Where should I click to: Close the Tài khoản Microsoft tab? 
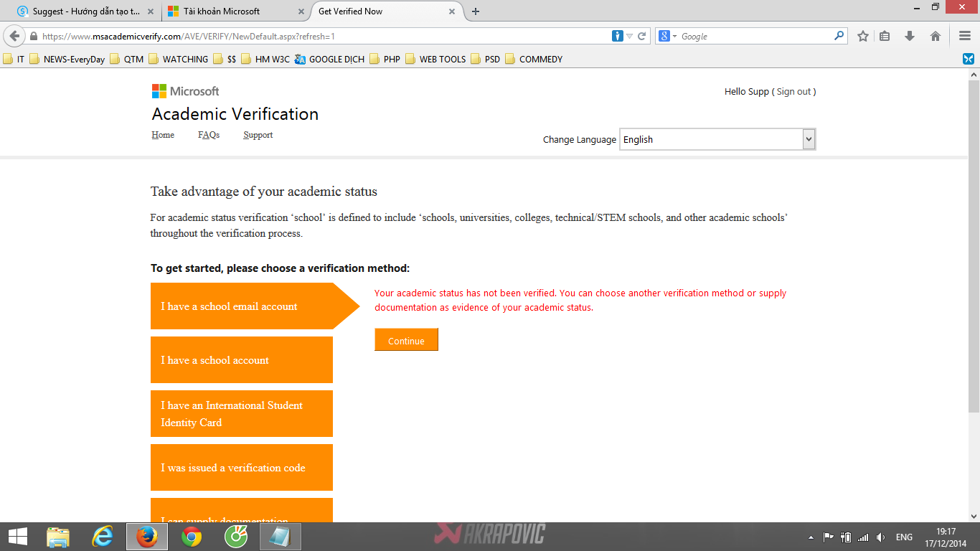tap(302, 11)
